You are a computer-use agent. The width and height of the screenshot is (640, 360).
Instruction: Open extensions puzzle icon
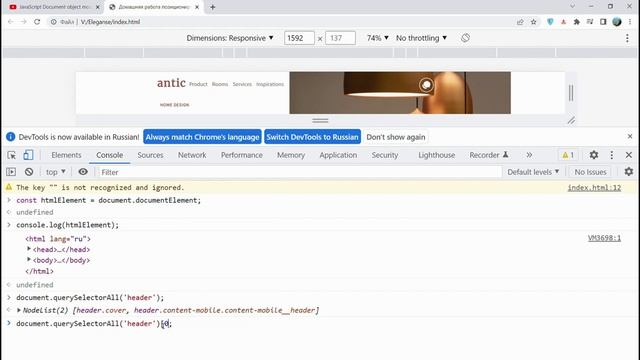pyautogui.click(x=577, y=22)
